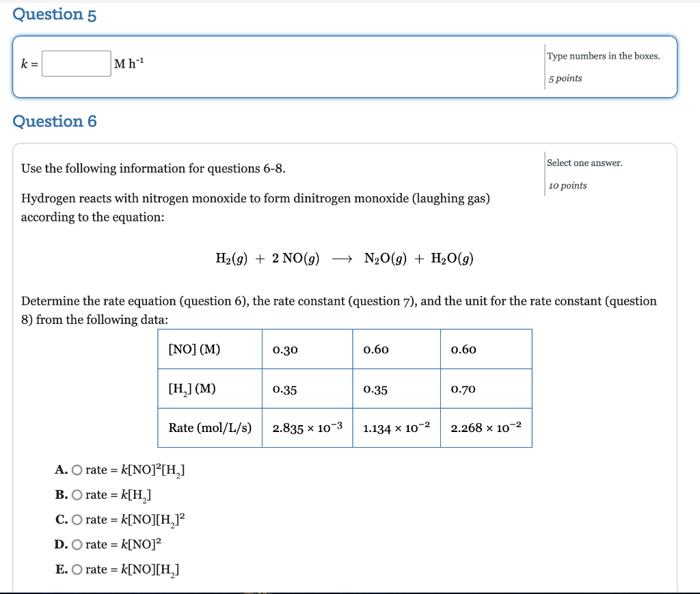Click the Question 6 heading

tap(56, 121)
